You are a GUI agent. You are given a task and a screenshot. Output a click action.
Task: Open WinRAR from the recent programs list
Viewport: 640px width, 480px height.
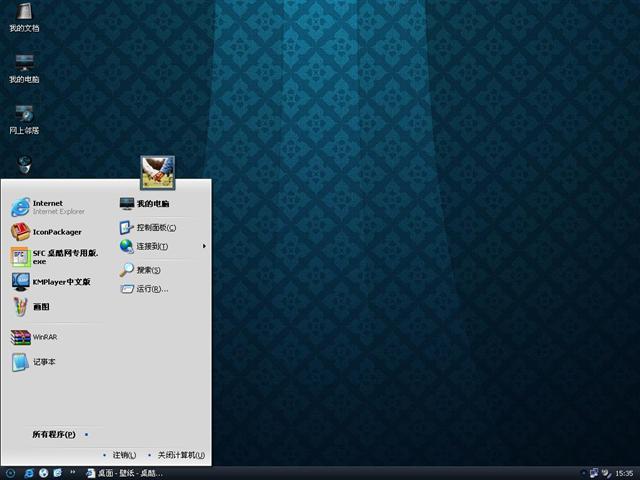[x=34, y=337]
